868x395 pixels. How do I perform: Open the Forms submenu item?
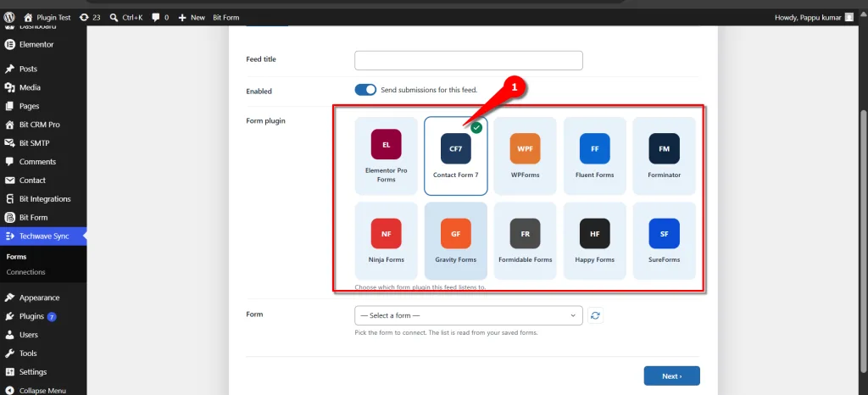[17, 257]
